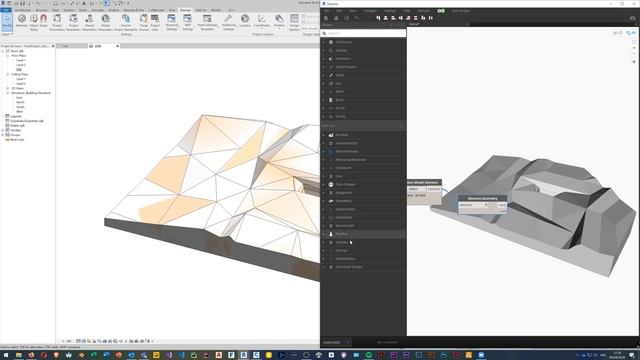Select the East elevation in Project Browser
The image size is (640, 360).
[19, 98]
